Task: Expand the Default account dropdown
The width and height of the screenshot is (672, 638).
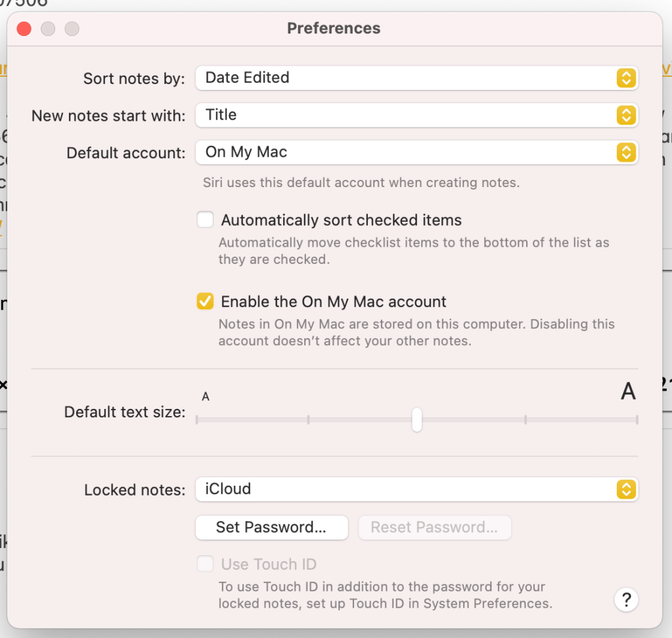Action: [416, 152]
